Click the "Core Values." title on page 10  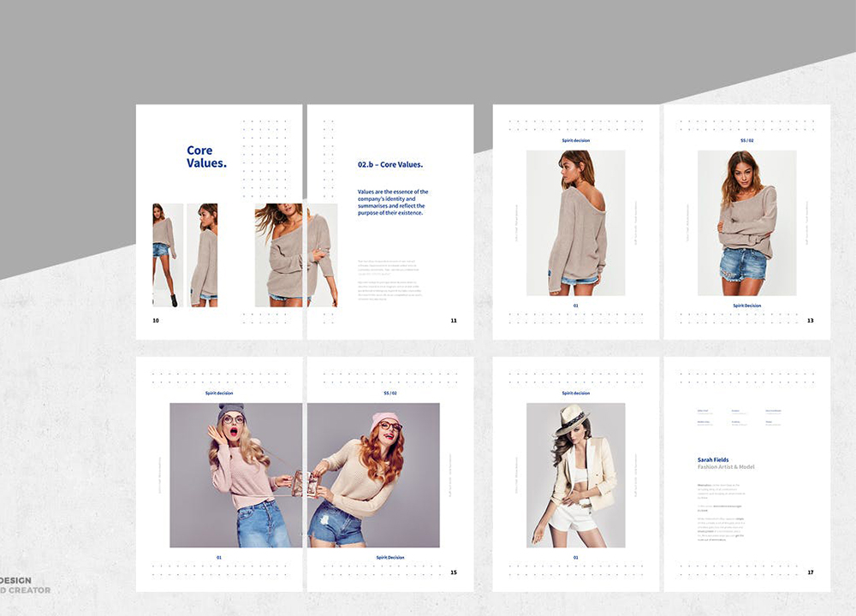206,157
